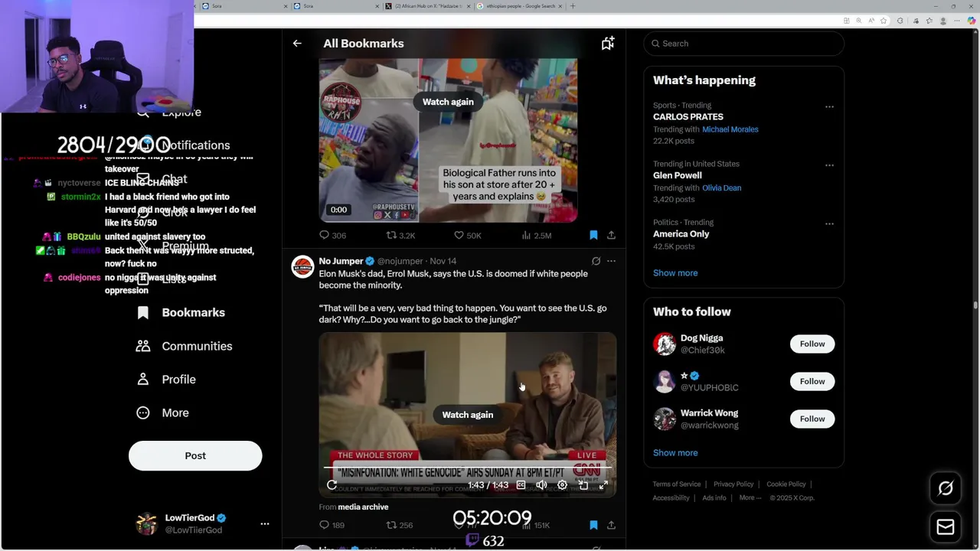Expand CNN video to fullscreen
Image resolution: width=980 pixels, height=551 pixels.
[603, 485]
